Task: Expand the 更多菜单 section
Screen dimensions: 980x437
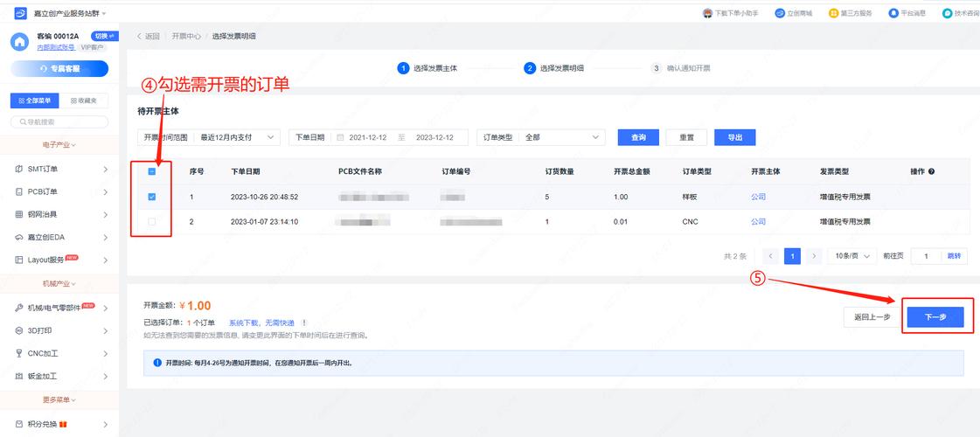Action: [59, 399]
